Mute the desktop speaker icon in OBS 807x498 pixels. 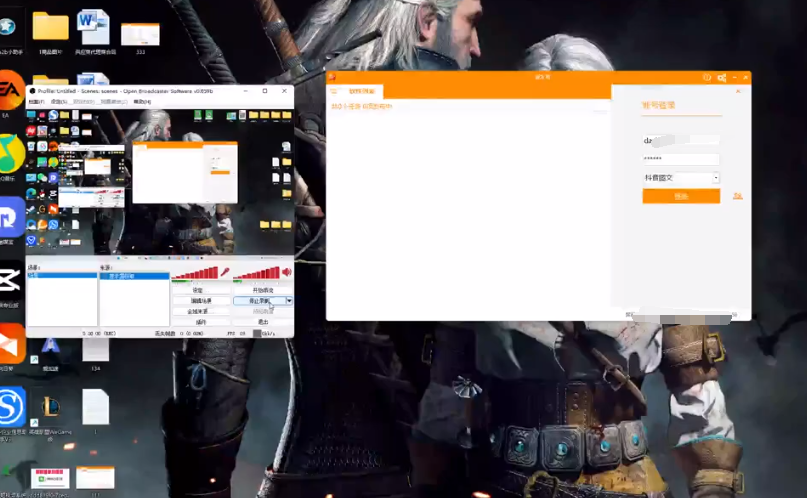pyautogui.click(x=287, y=272)
